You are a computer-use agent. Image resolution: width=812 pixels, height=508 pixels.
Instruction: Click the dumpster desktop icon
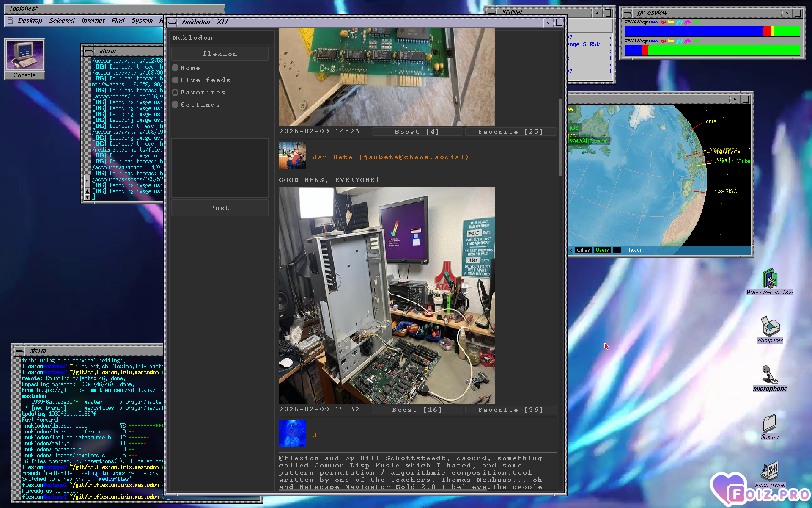pyautogui.click(x=770, y=327)
